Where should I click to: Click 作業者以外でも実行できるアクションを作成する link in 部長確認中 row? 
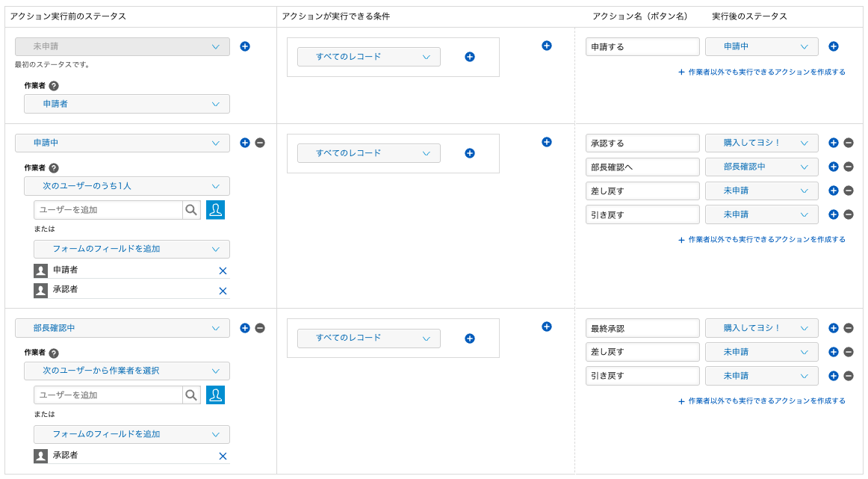click(762, 401)
